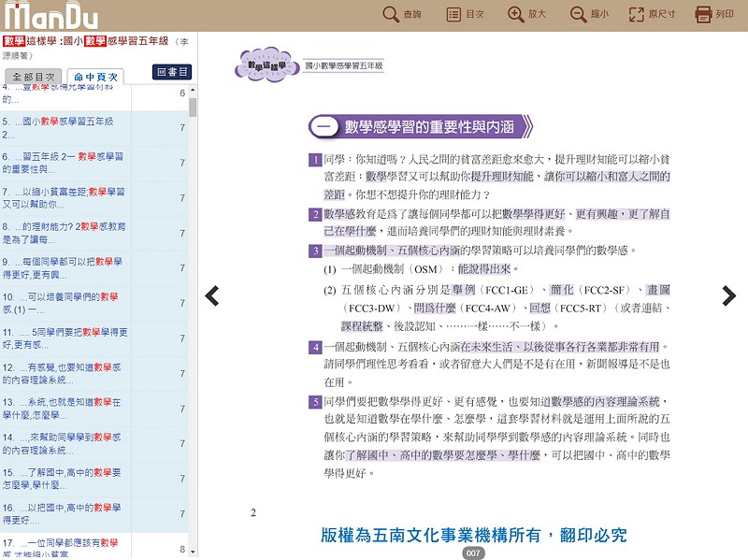Click the 回書目 button
748x560 pixels.
pos(173,72)
